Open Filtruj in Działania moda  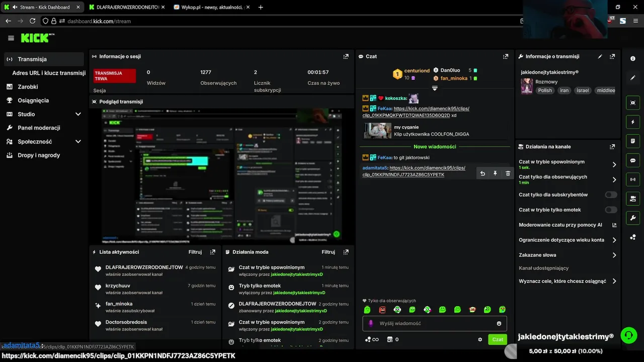pos(329,252)
